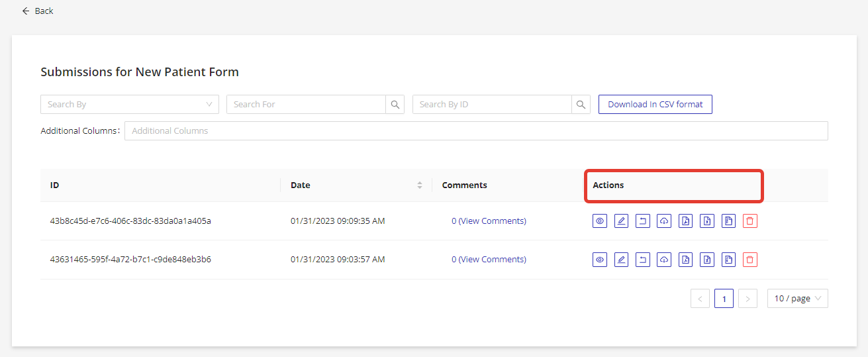Sort the table by the Date column
868x357 pixels.
(419, 185)
